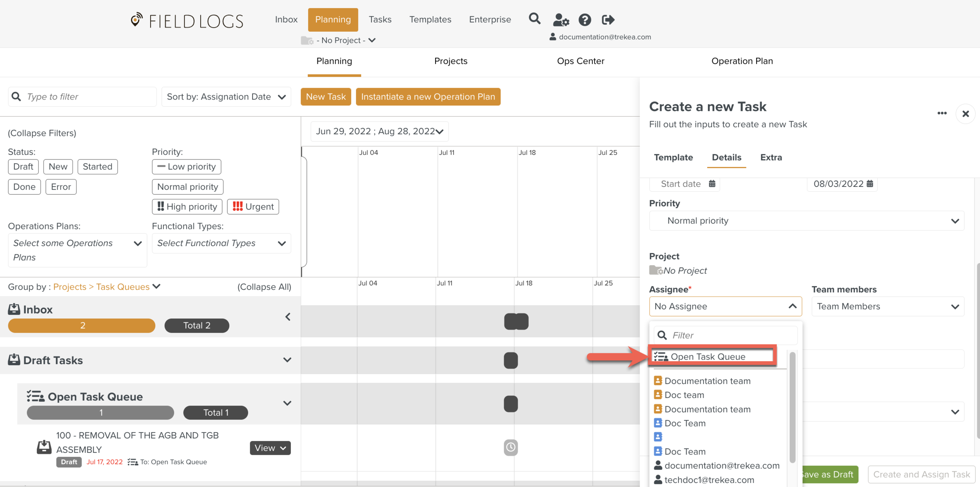Viewport: 980px width, 487px height.
Task: Click the Open Task Queue list icon in left panel
Action: (x=35, y=396)
